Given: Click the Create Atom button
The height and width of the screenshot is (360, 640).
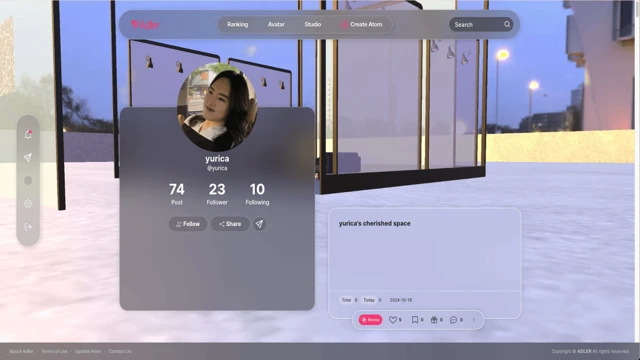Looking at the screenshot, I should coord(362,24).
